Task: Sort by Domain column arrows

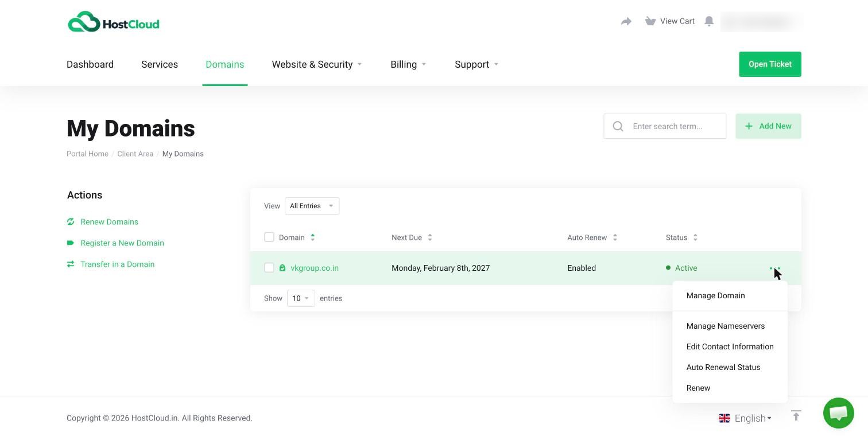Action: click(x=313, y=237)
